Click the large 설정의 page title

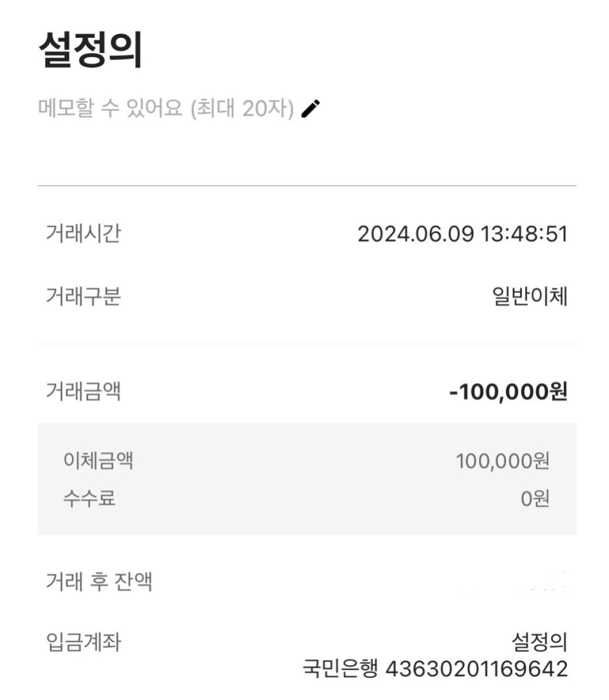90,49
